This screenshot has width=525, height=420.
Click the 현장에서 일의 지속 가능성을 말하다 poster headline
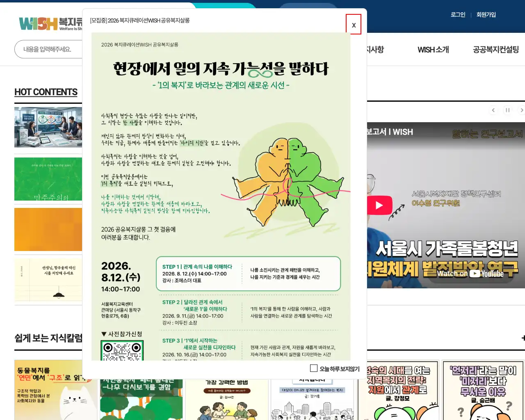pos(221,69)
